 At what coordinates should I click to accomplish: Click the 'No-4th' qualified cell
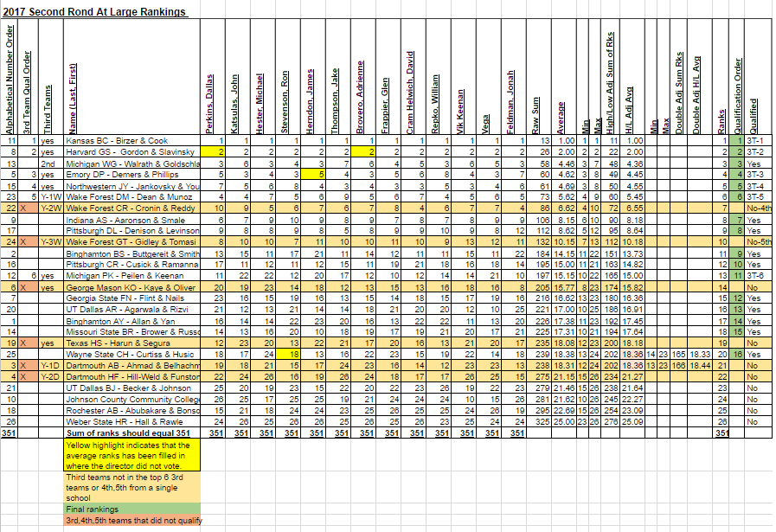tap(758, 208)
